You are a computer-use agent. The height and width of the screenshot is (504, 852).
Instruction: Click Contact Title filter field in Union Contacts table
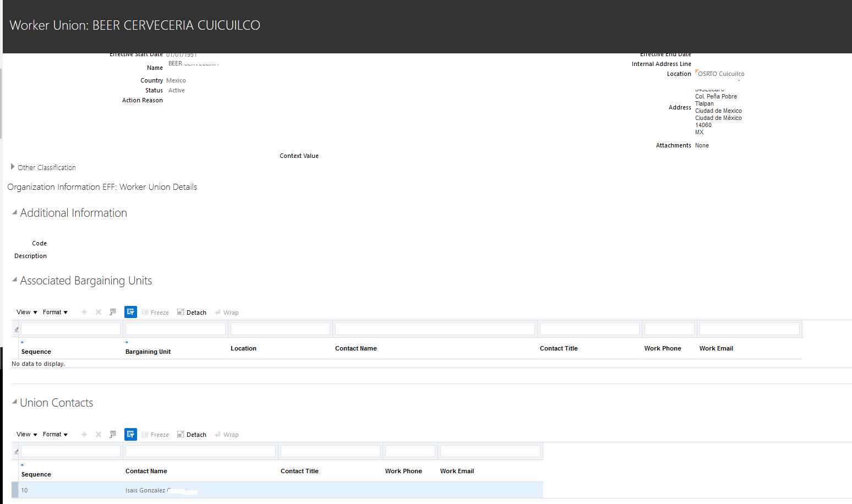click(330, 451)
